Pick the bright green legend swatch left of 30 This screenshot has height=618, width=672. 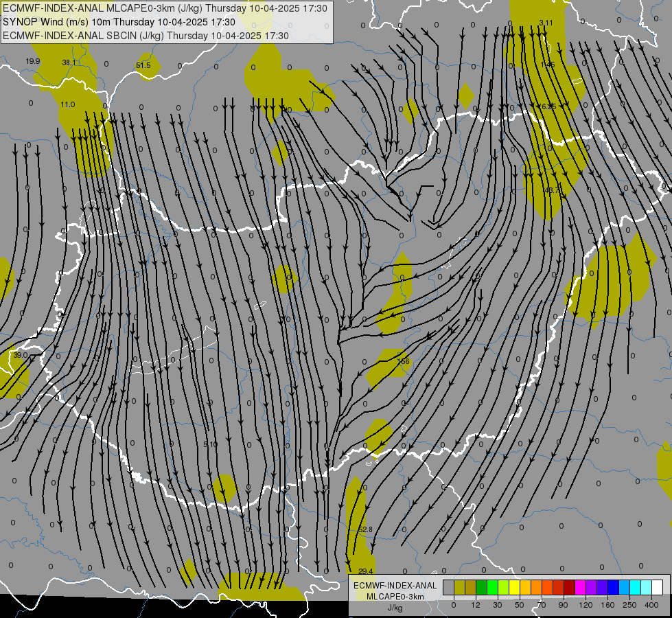click(x=492, y=587)
